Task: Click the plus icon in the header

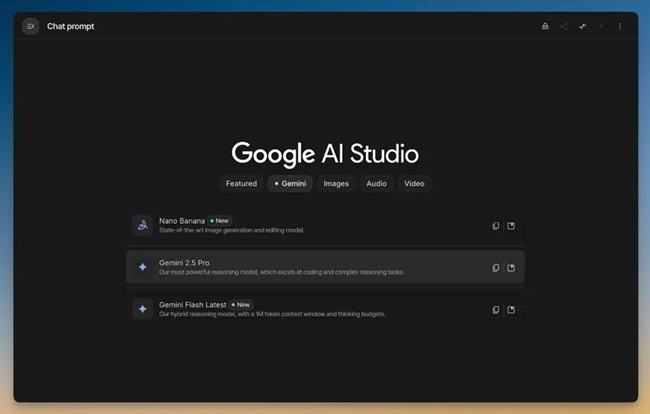Action: (x=601, y=26)
